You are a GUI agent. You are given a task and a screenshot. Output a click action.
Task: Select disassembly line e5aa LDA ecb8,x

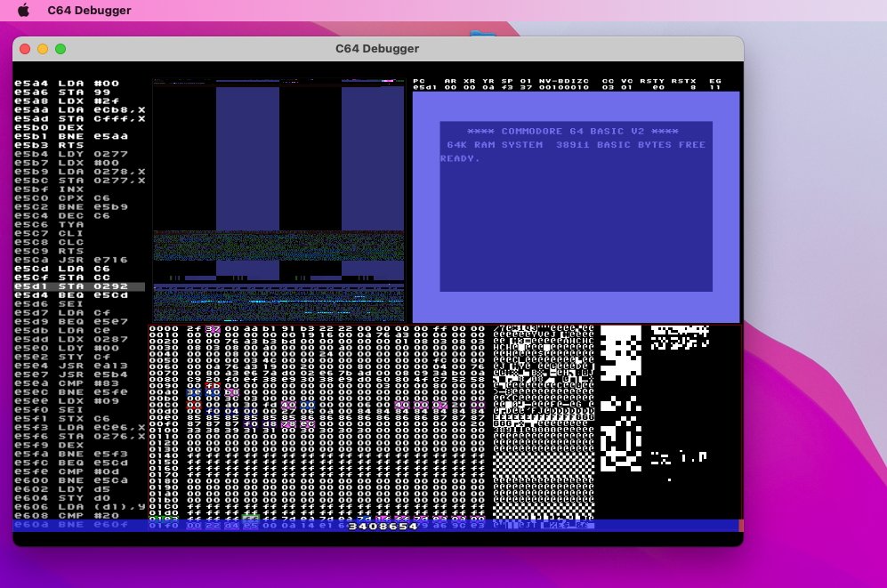[80, 110]
